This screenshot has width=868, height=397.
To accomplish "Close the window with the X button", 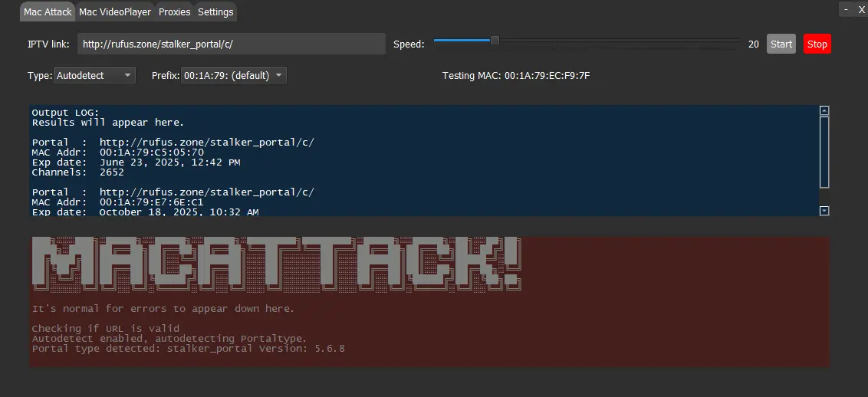I will pos(861,9).
